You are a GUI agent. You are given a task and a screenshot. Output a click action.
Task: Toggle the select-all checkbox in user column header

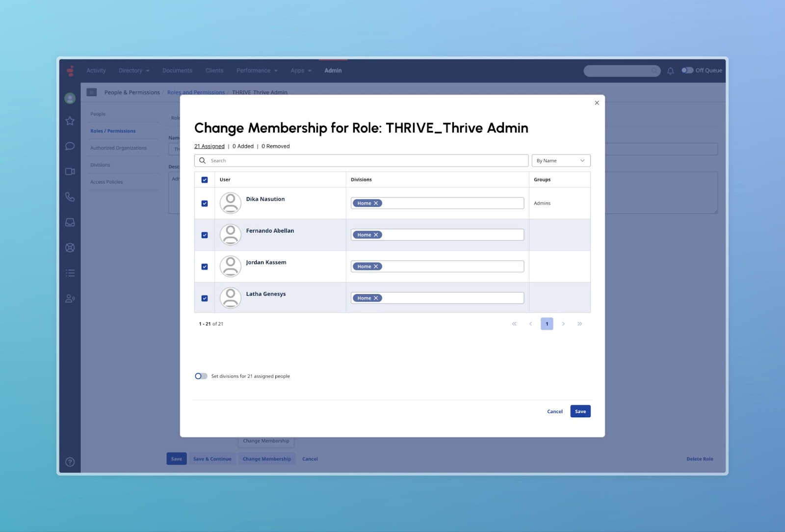coord(205,180)
